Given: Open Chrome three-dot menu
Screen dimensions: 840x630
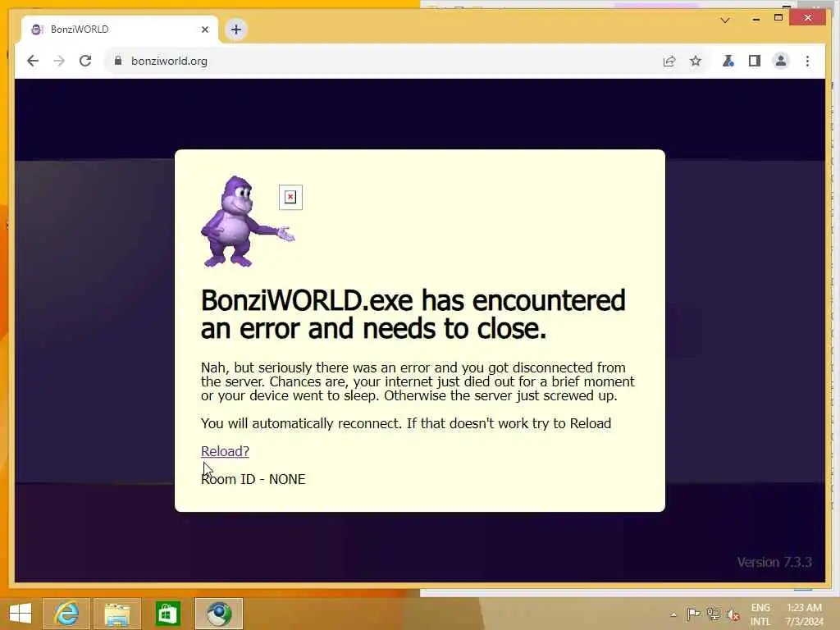Looking at the screenshot, I should pyautogui.click(x=807, y=61).
